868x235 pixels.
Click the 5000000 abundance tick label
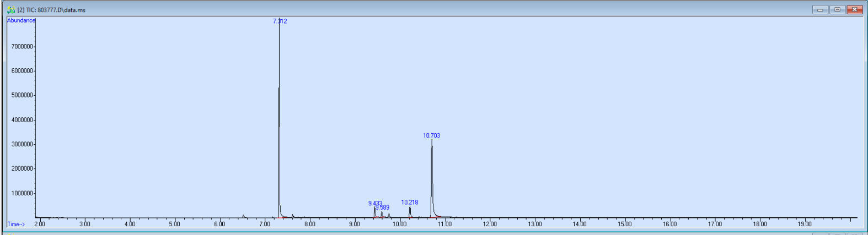click(22, 95)
